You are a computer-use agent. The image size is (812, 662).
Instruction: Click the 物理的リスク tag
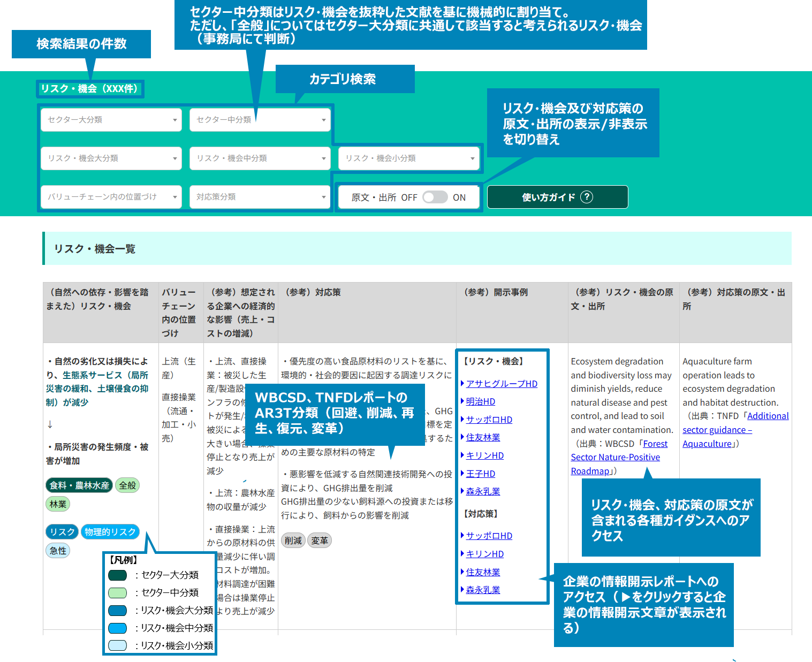[110, 531]
